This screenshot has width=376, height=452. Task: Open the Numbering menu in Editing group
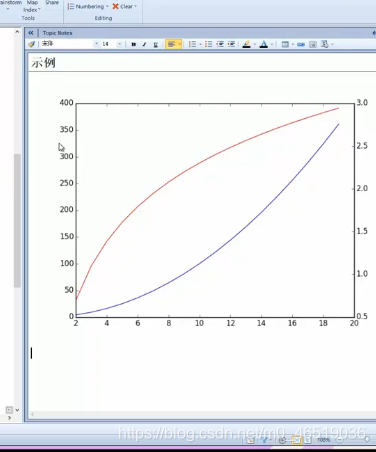coord(88,6)
